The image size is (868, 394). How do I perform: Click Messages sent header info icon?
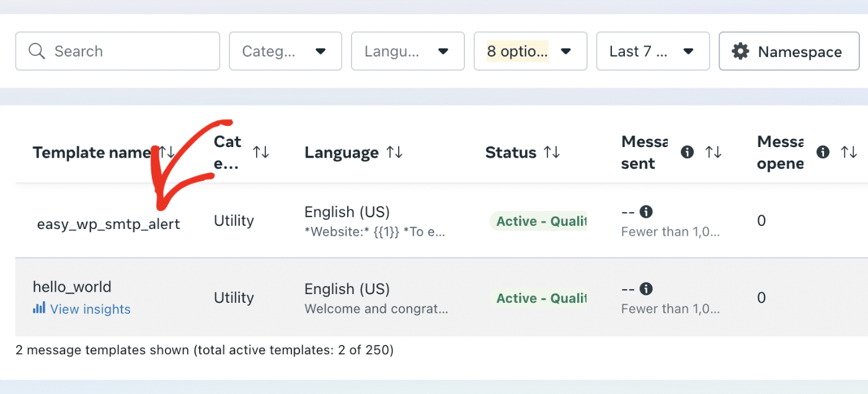(x=687, y=153)
